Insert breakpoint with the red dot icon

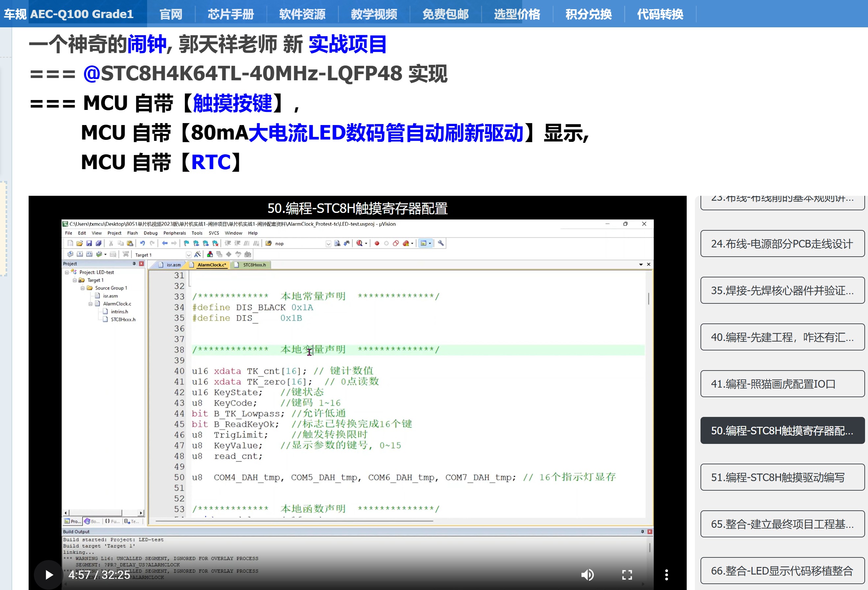pos(377,244)
